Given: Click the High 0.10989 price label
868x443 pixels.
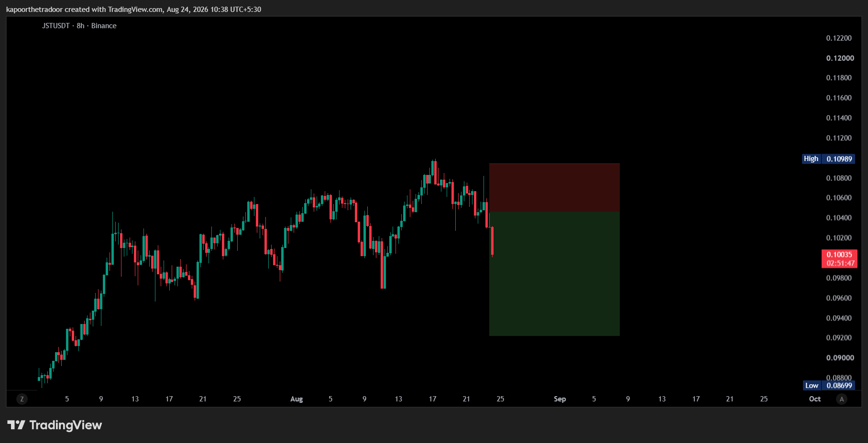Looking at the screenshot, I should [x=828, y=159].
